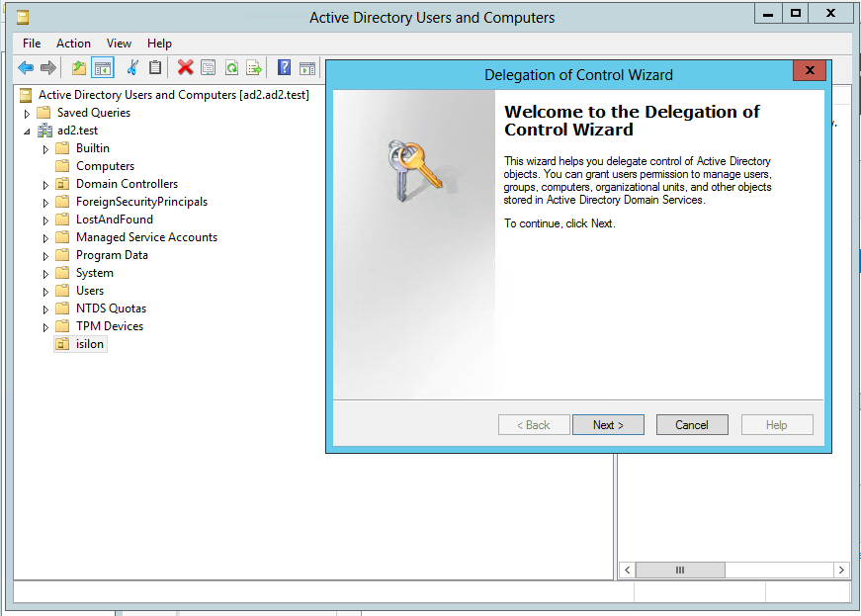Cancel the Delegation of Control Wizard
This screenshot has width=861, height=616.
692,425
